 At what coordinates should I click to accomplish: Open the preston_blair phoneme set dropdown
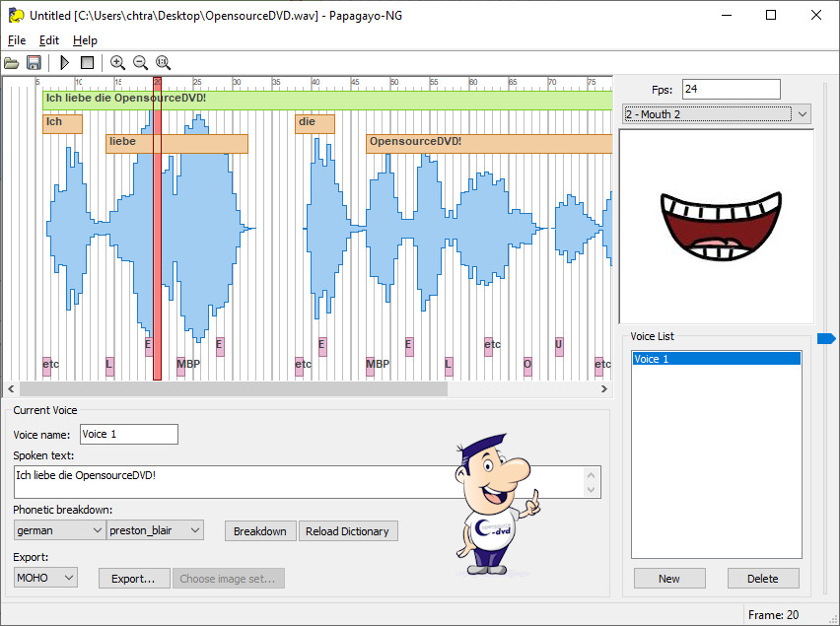(x=155, y=530)
